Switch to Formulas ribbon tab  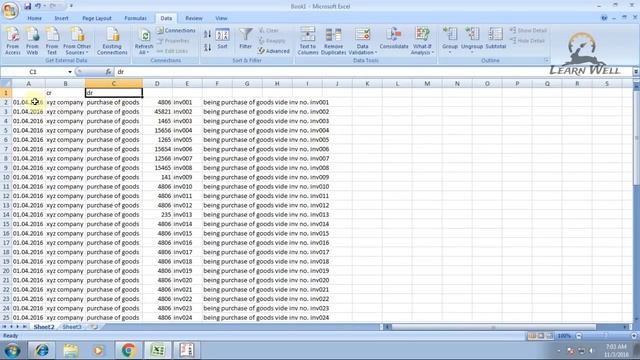[x=136, y=18]
